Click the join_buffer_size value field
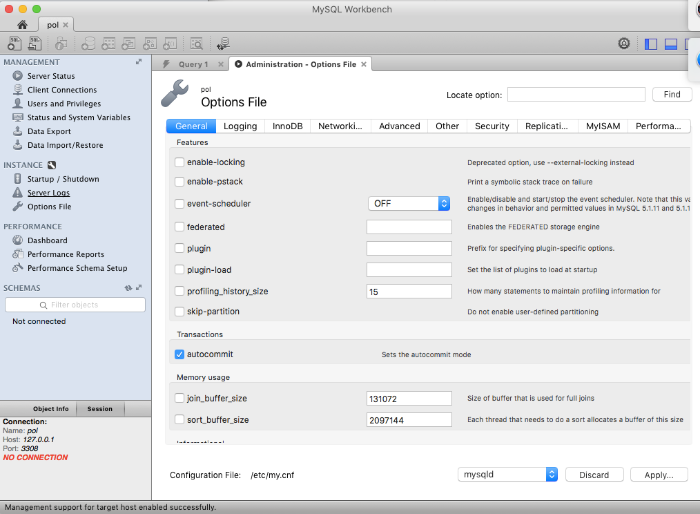The image size is (700, 514). 409,398
